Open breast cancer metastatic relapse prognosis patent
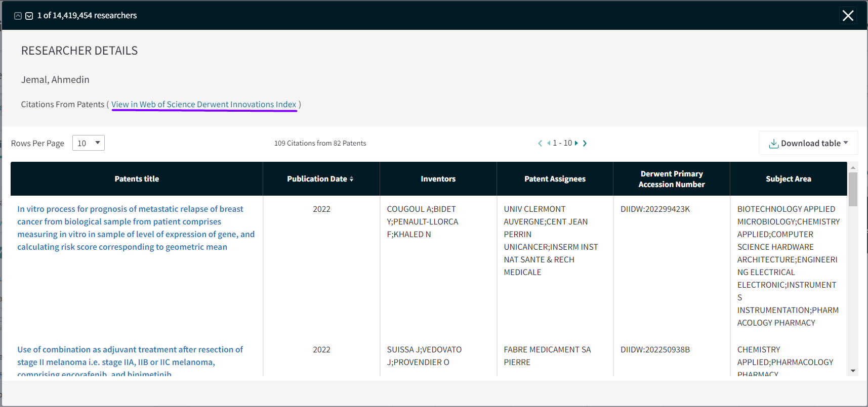 136,228
